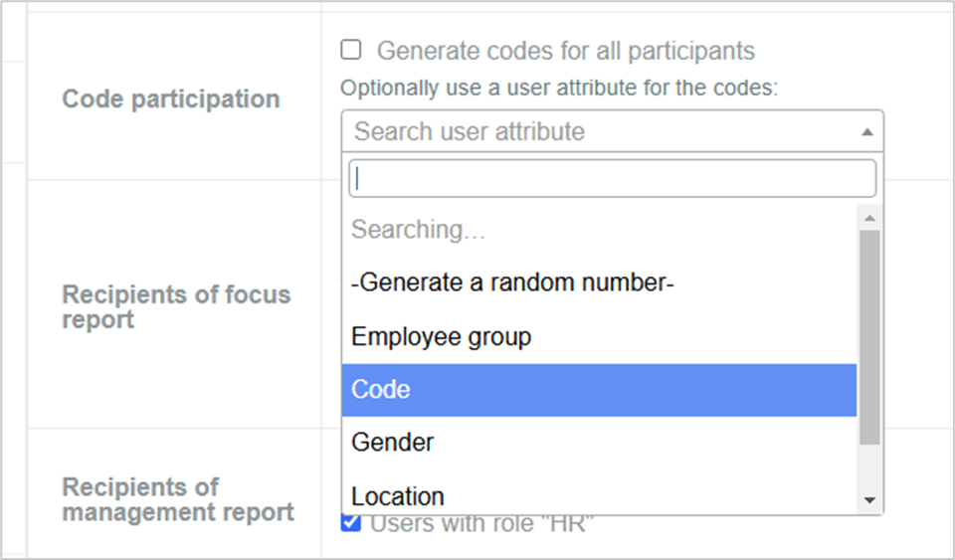Screen dimensions: 955x560
Task: Enable the Generate codes for all participants checkbox
Action: [x=351, y=50]
